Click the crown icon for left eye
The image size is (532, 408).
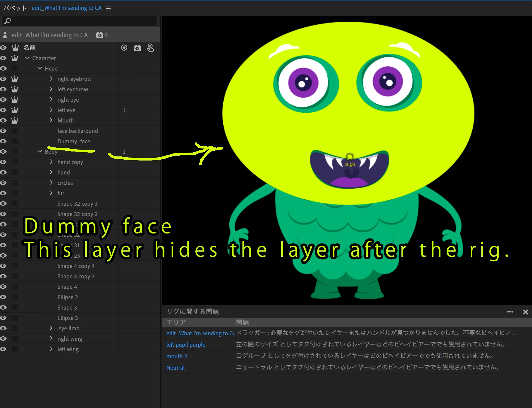(x=15, y=110)
